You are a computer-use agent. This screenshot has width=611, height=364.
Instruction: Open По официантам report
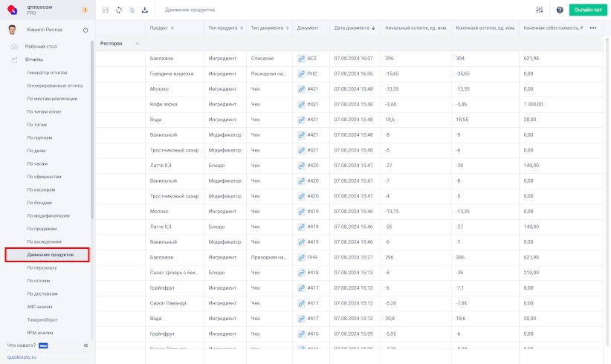[x=44, y=177]
